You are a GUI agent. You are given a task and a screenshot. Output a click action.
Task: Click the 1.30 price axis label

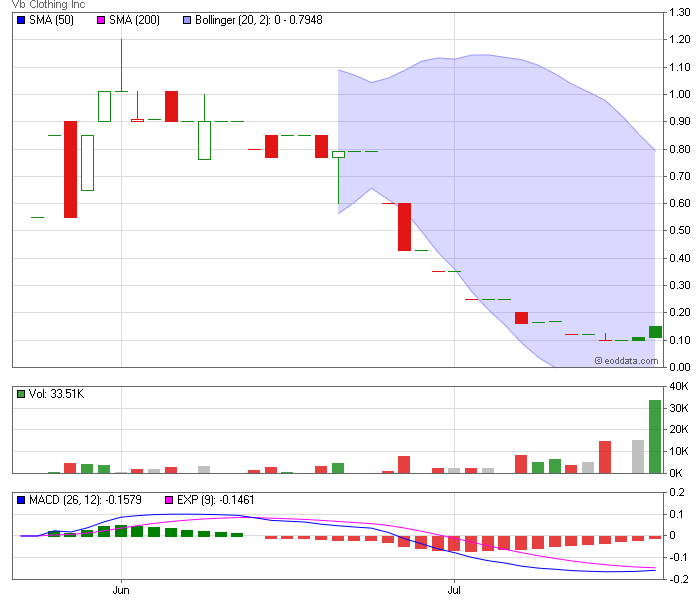[x=679, y=12]
